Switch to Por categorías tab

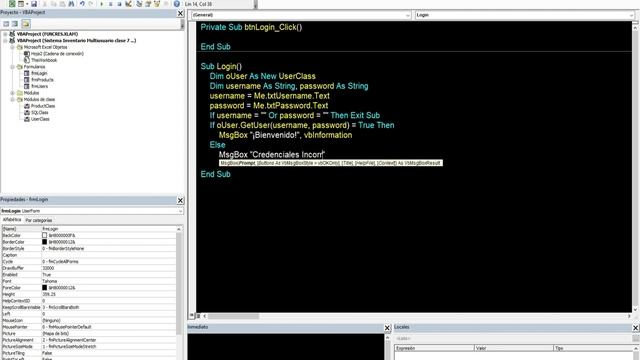(39, 220)
